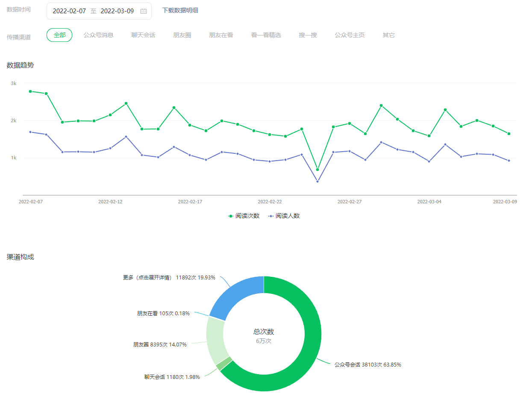Click the lowest green data point on chart
Image resolution: width=532 pixels, height=393 pixels.
coord(317,170)
